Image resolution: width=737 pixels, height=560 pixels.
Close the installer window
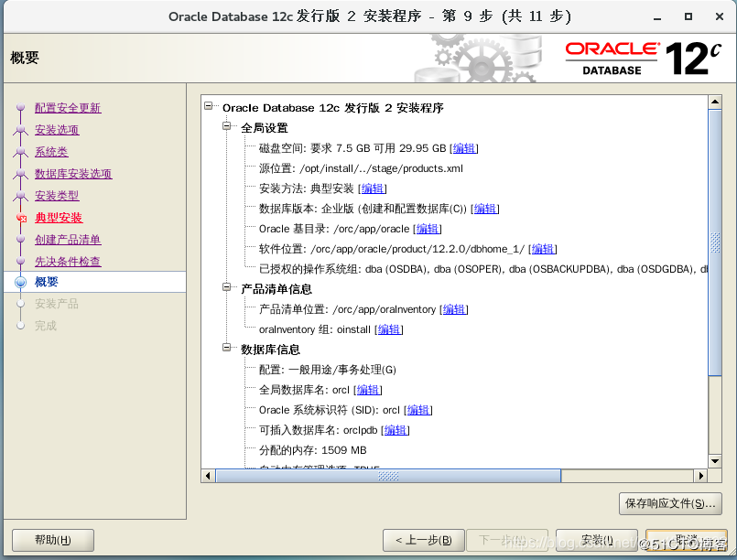(x=719, y=16)
